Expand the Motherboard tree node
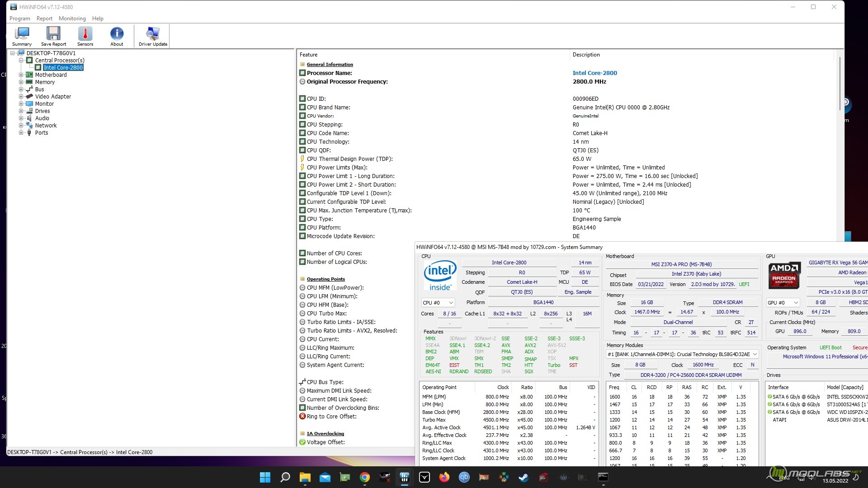The height and width of the screenshot is (488, 868). 21,75
